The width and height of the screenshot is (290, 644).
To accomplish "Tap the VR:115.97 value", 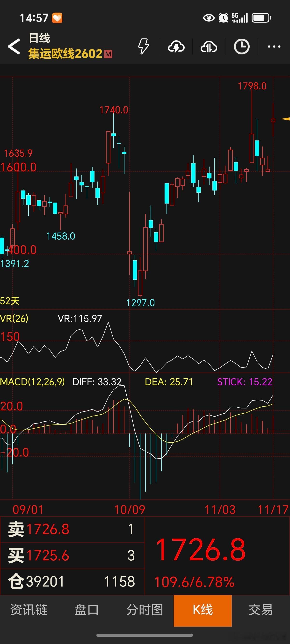I will coord(80,319).
